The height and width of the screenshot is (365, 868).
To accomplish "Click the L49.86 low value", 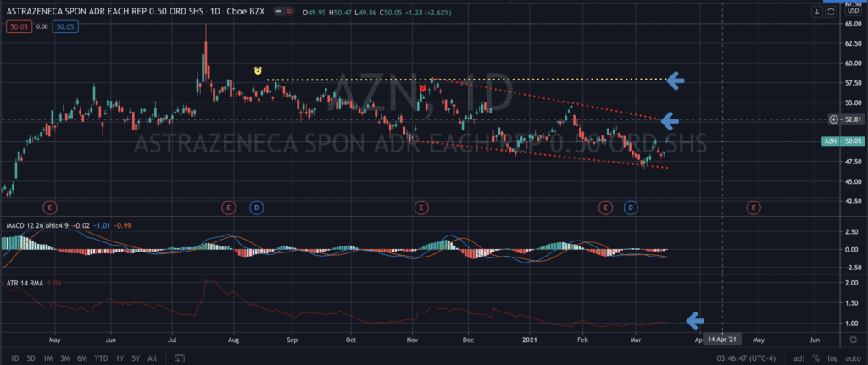I will pos(364,12).
